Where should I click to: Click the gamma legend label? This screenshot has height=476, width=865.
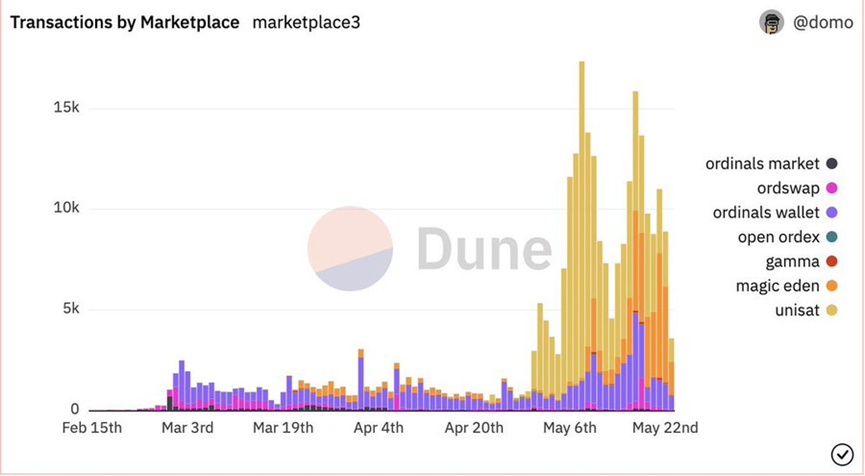click(x=793, y=262)
